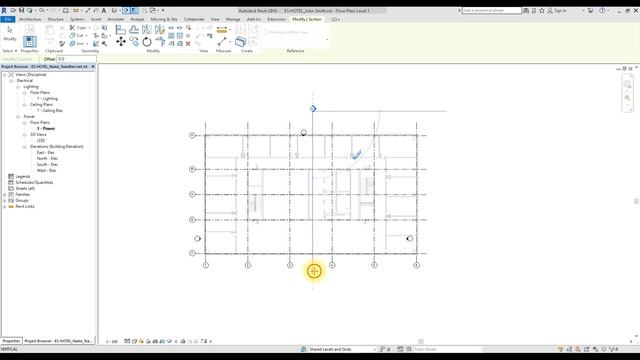This screenshot has height=360, width=640.
Task: Open the Architecture ribbon tab
Action: click(30, 19)
